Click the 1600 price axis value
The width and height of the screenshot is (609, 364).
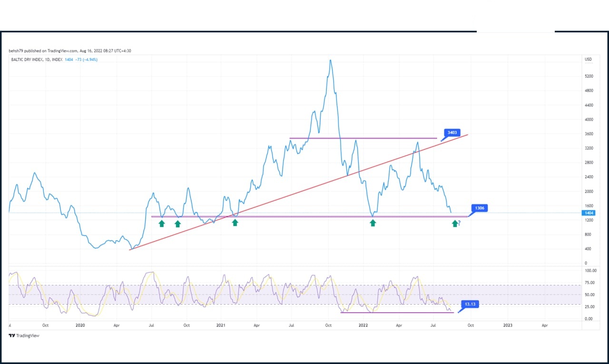pos(589,206)
